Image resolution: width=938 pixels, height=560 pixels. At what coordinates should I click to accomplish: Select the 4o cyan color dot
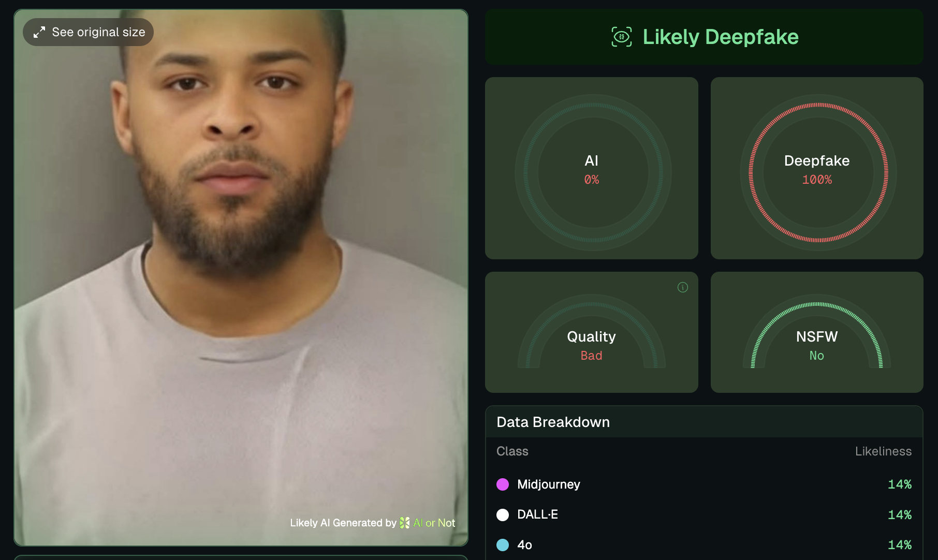[x=503, y=545]
